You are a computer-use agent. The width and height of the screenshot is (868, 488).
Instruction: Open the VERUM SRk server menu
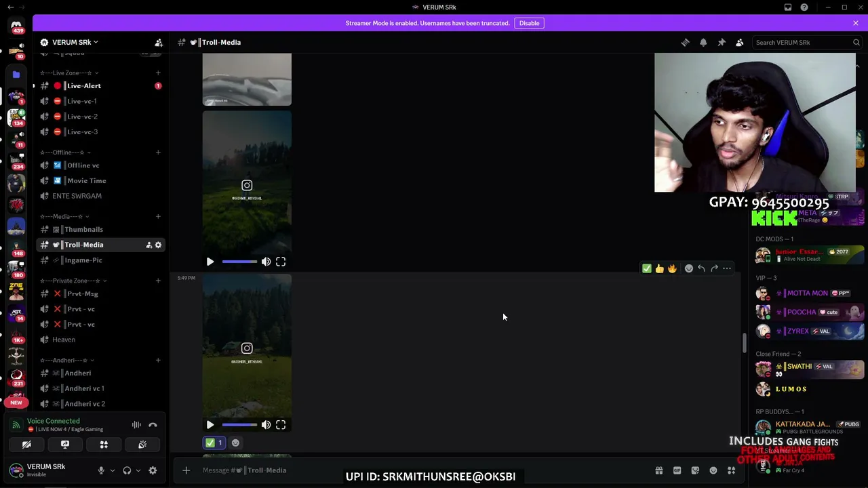[x=75, y=42]
